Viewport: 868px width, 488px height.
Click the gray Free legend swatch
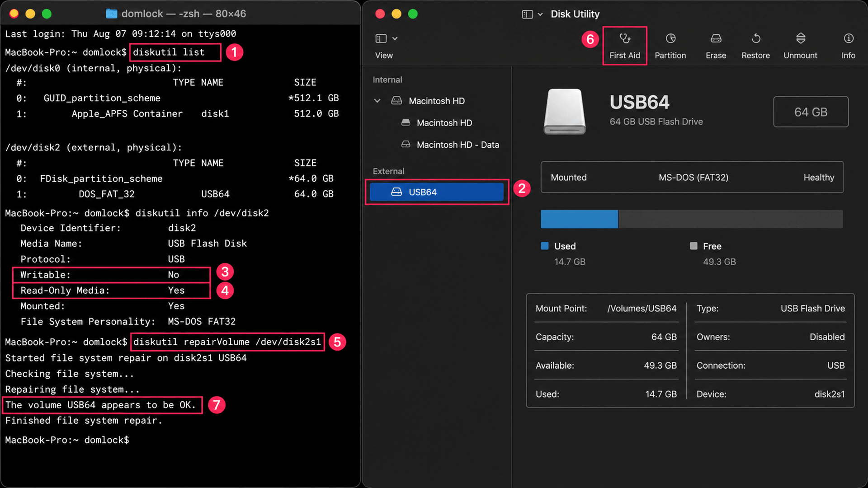coord(693,246)
